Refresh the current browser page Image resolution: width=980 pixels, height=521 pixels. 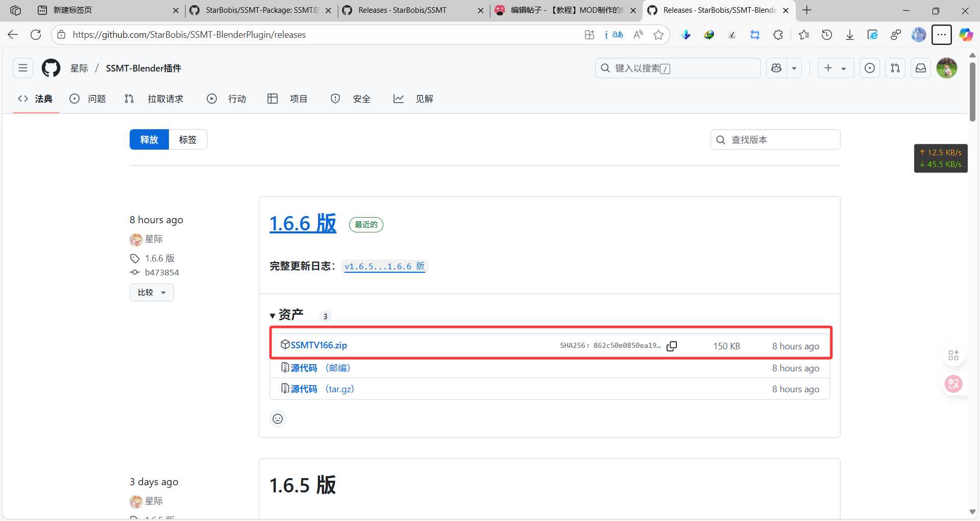(x=36, y=35)
